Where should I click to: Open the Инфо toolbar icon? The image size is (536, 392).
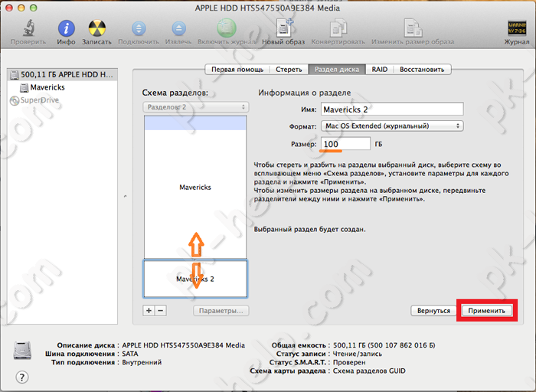tap(66, 28)
